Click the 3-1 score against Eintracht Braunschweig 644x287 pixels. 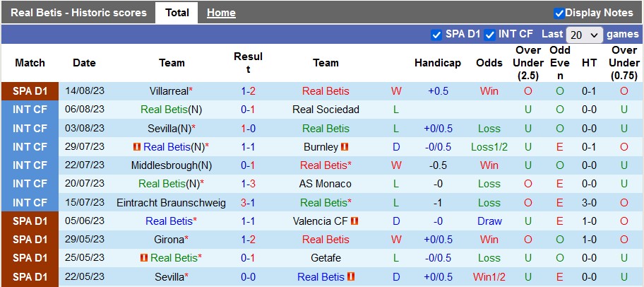(248, 202)
